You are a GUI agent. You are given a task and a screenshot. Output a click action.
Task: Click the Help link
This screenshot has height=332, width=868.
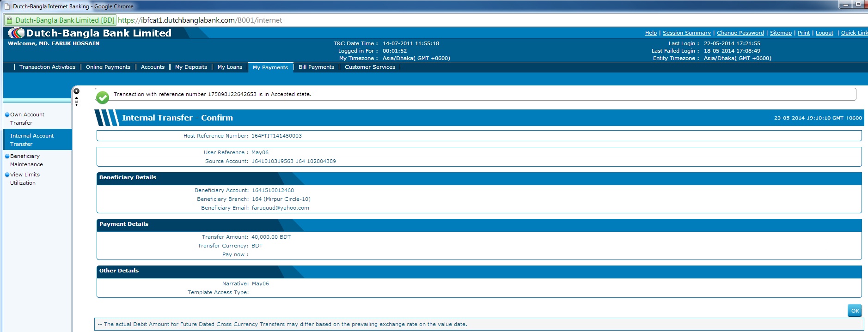coord(651,33)
